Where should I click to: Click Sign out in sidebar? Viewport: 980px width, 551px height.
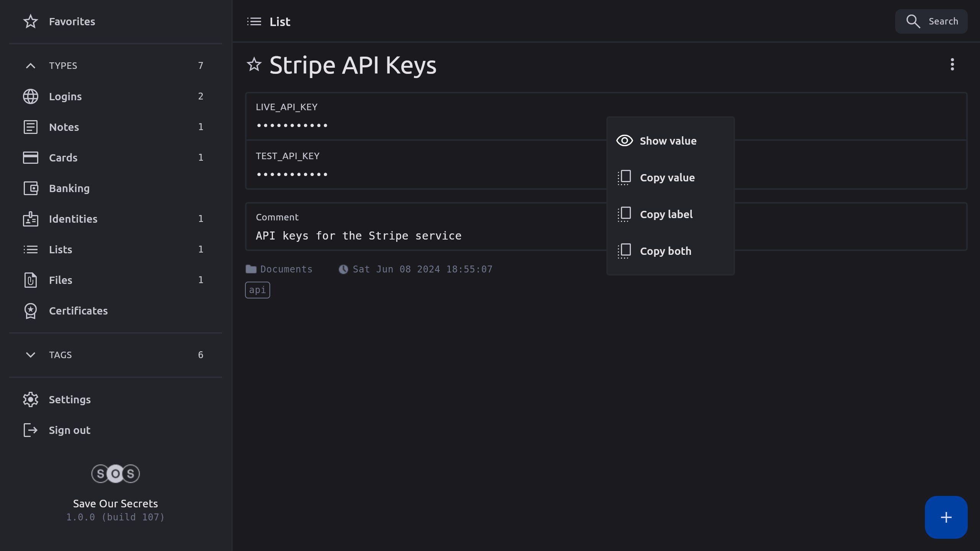[x=69, y=430]
